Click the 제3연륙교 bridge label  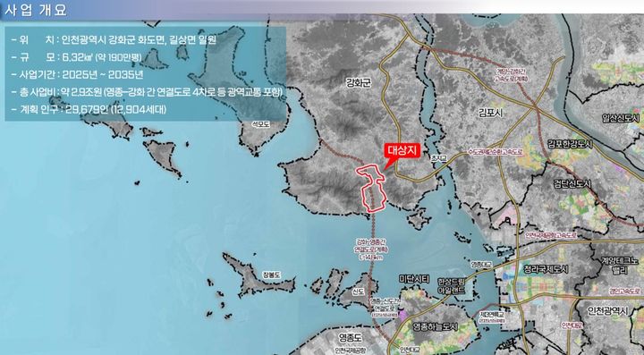491,316
